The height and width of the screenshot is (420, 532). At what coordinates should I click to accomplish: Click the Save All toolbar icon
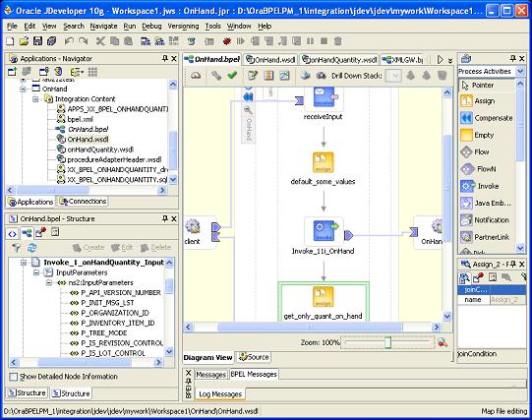tap(51, 41)
